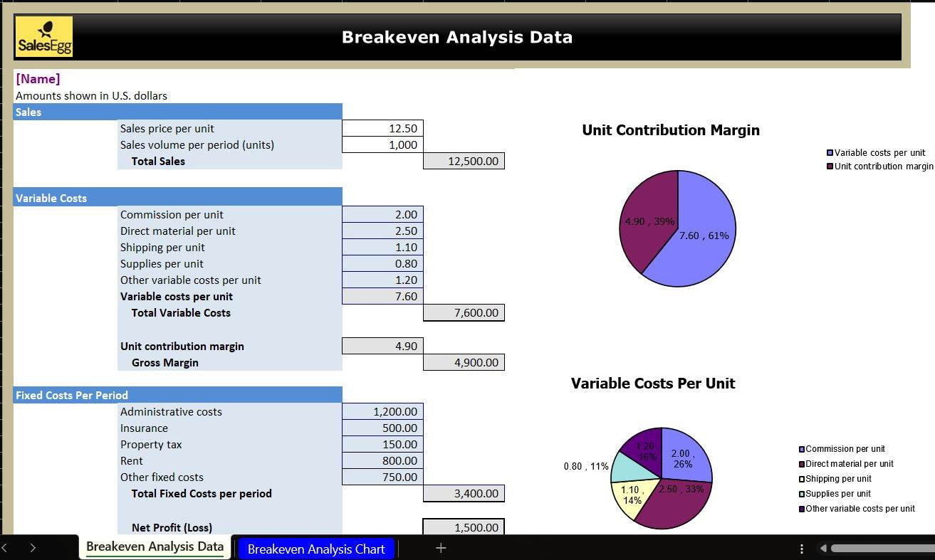Click Shipping per unit legend entry
Viewport: 935px width, 560px height.
tap(835, 479)
